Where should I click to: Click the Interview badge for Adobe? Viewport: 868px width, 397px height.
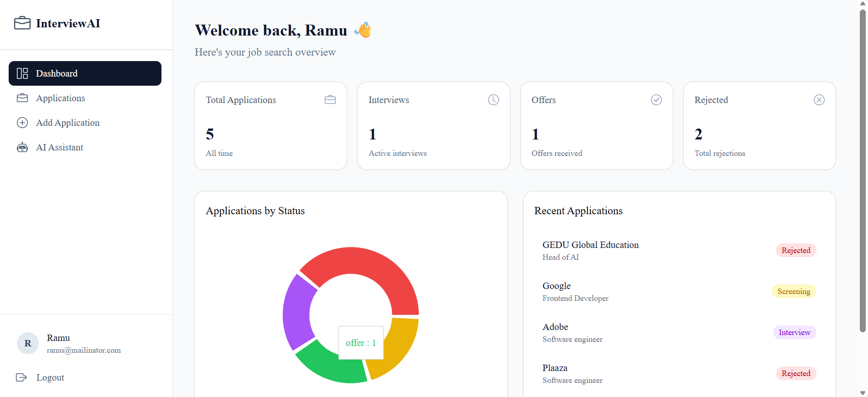point(795,332)
